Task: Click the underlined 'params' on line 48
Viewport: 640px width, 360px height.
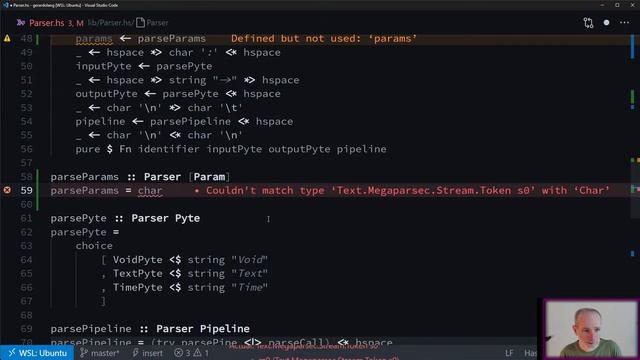Action: coord(94,39)
